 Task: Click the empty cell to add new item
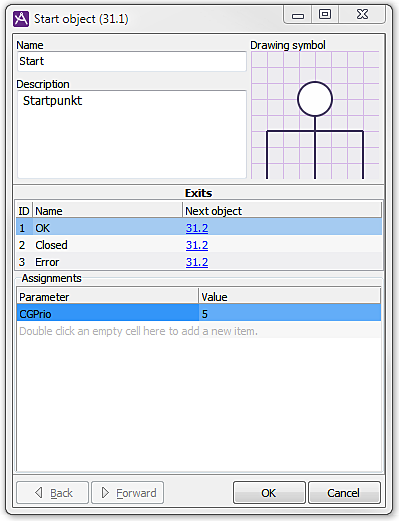pyautogui.click(x=108, y=331)
